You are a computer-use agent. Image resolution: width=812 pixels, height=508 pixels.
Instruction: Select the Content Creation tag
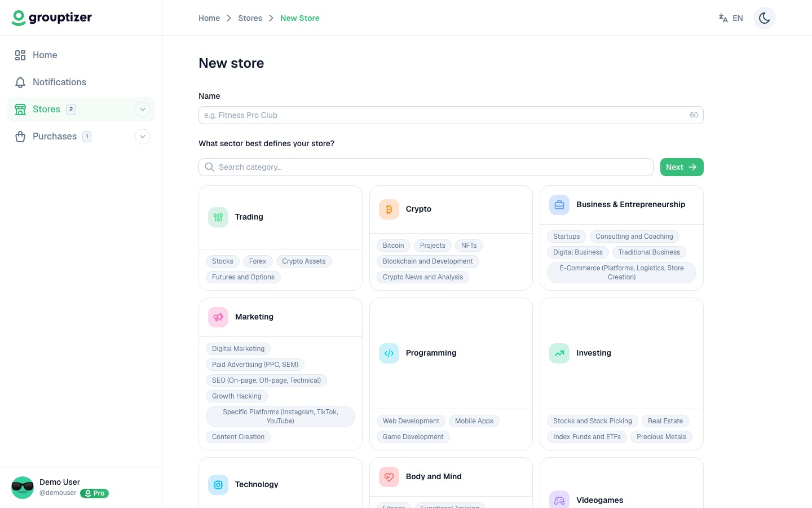239,437
